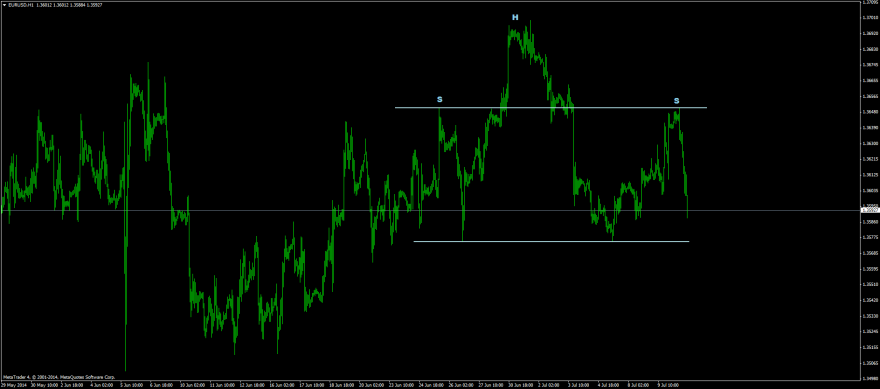This screenshot has height=389, width=880.
Task: Click the current price tag on the price scale
Action: [x=870, y=210]
